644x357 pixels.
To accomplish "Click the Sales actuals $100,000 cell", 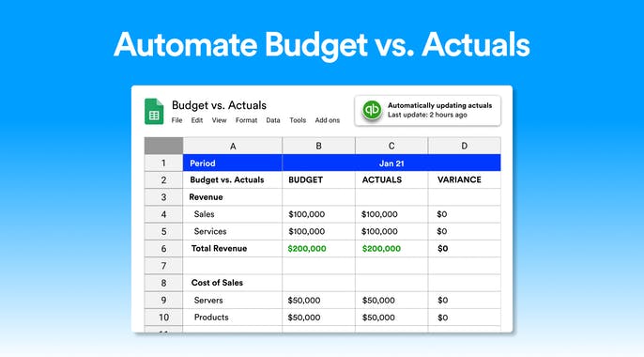I will [x=391, y=214].
